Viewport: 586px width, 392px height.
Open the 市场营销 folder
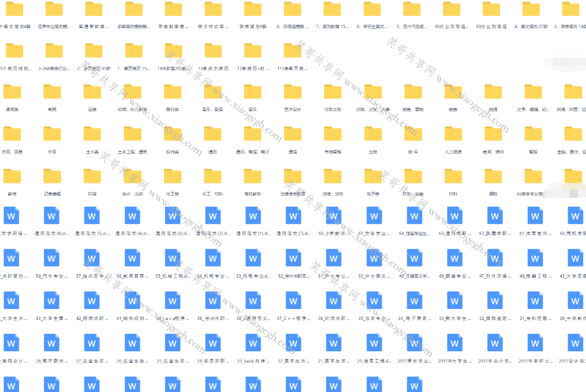pos(333,134)
